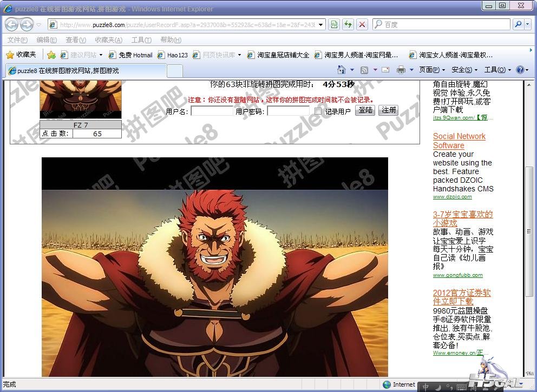537x392 pixels.
Task: Click the Forward navigation arrow button
Action: (27, 25)
